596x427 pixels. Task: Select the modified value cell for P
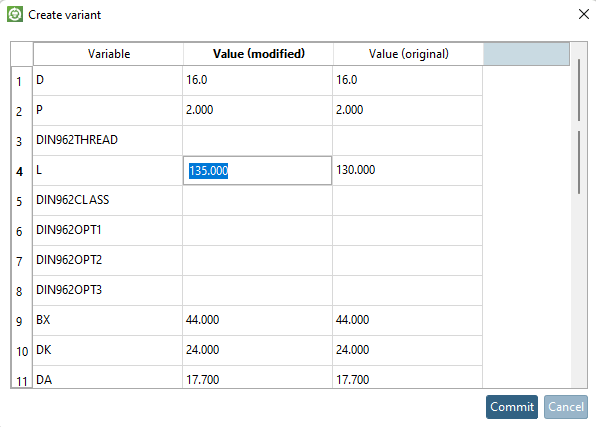click(x=257, y=110)
